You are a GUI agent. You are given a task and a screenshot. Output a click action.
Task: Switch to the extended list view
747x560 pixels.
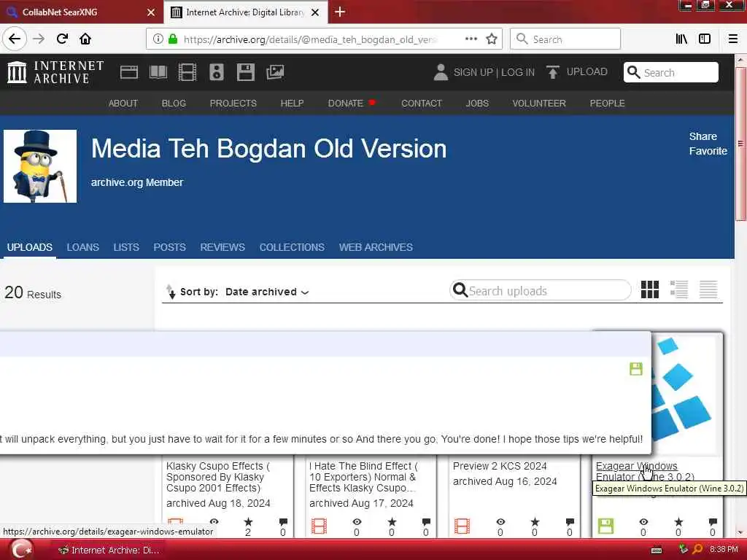(679, 289)
